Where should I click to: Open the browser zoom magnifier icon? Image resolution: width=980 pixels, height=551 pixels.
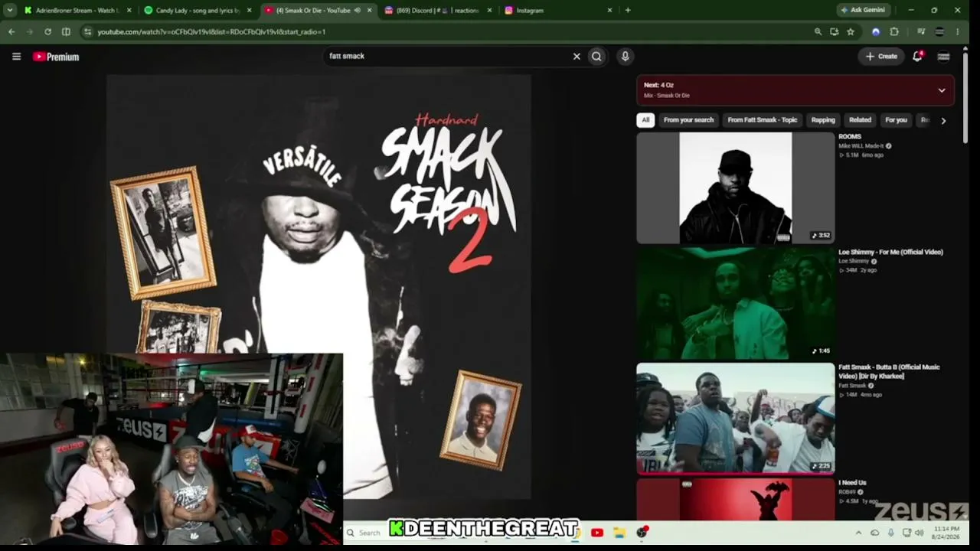(818, 31)
